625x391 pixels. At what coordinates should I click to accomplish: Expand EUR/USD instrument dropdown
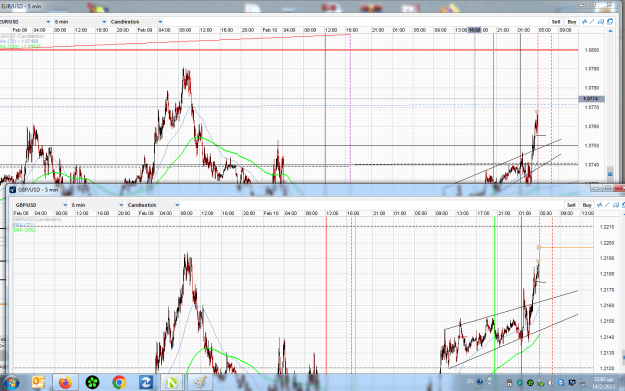point(48,22)
